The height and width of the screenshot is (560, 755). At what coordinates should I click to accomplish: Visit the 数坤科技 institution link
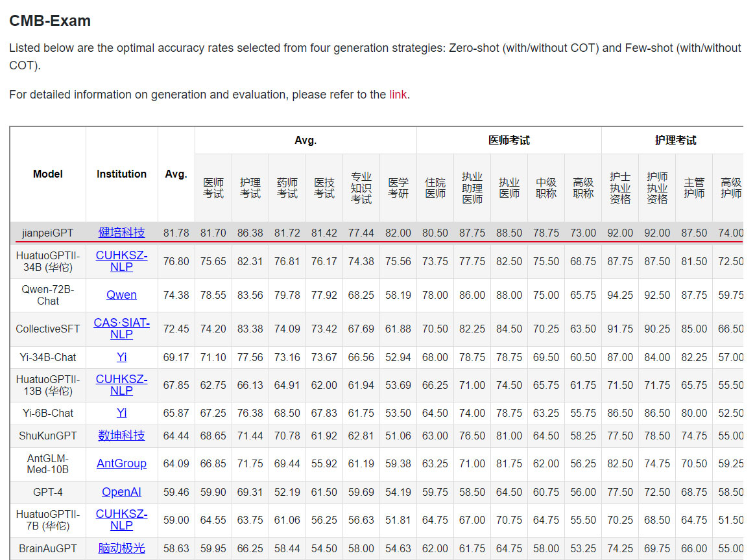click(x=121, y=436)
